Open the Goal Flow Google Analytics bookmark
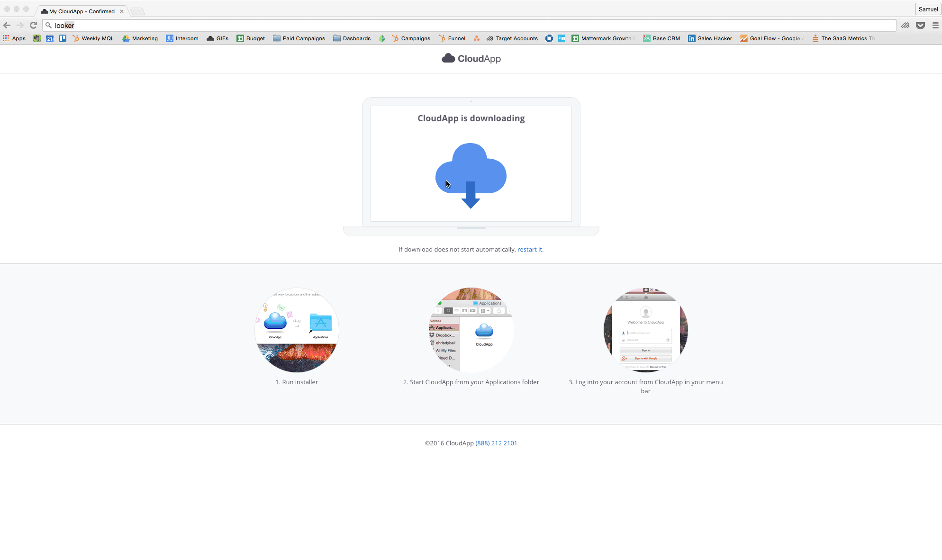This screenshot has height=560, width=942. [x=772, y=38]
